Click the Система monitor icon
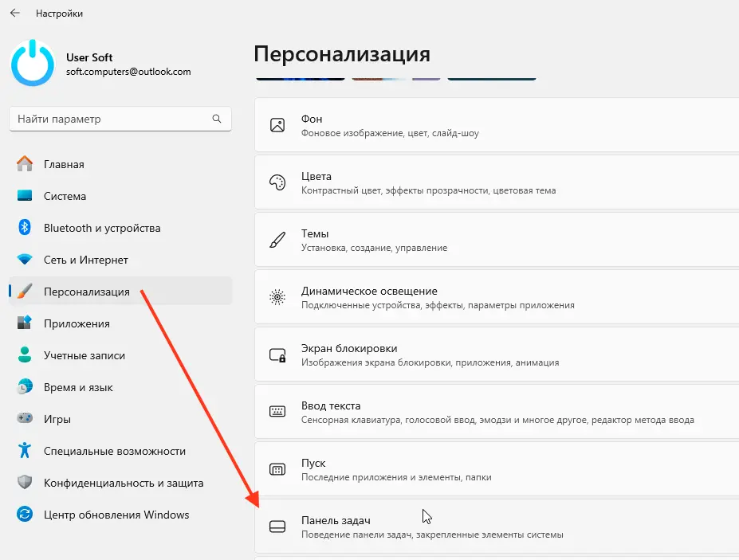Screen dimensions: 739x560 [25, 195]
